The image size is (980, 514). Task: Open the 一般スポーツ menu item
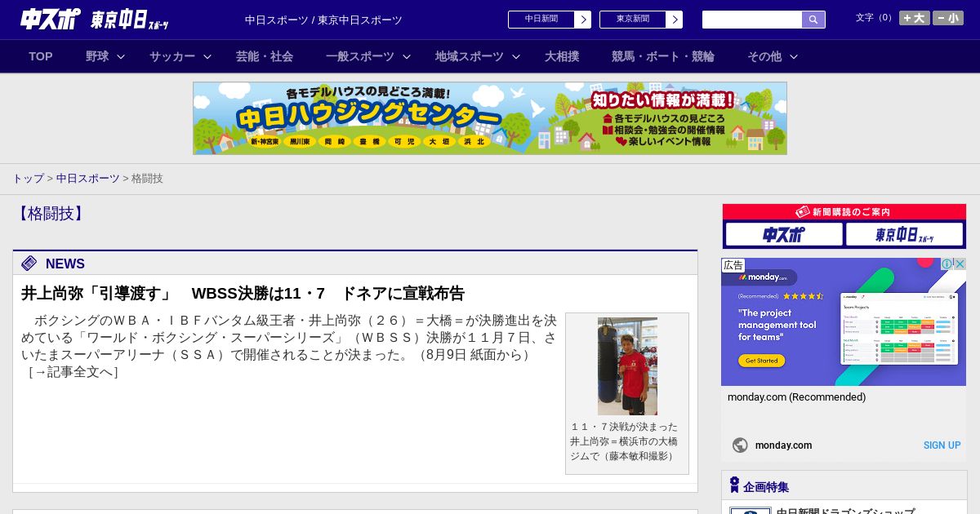click(360, 56)
